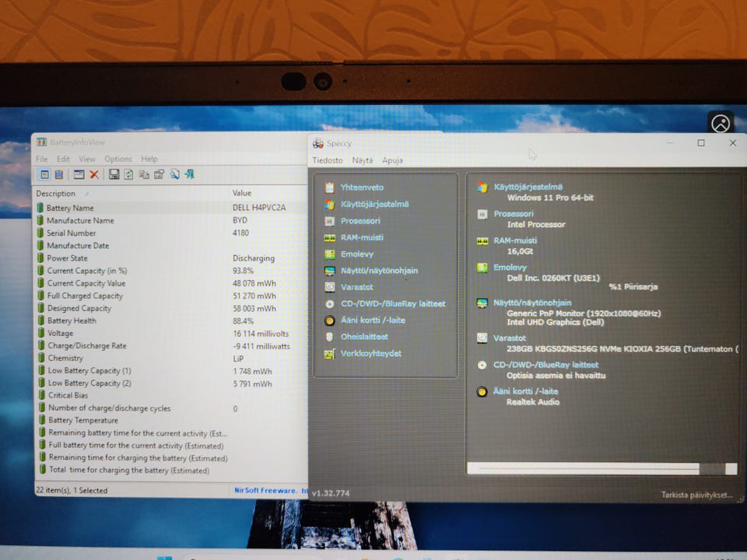747x560 pixels.
Task: Select the Serial Number row
Action: (171, 233)
